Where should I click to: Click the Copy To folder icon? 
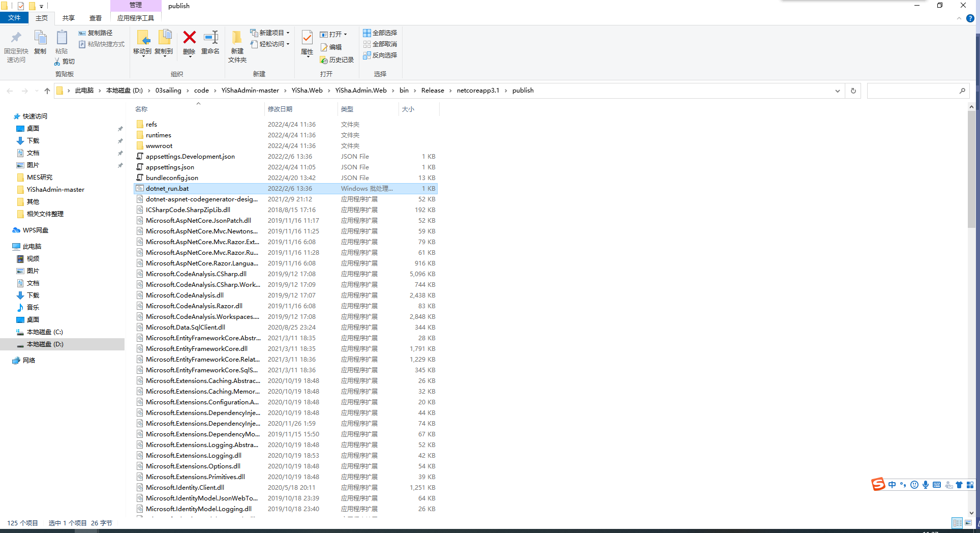coord(164,38)
